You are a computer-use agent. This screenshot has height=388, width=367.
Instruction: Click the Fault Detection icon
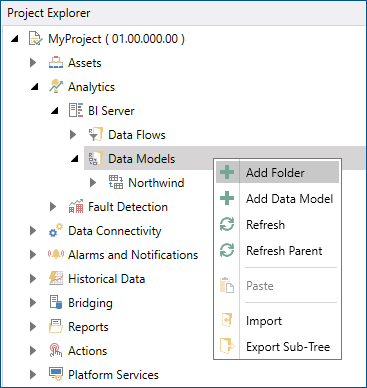pyautogui.click(x=76, y=207)
